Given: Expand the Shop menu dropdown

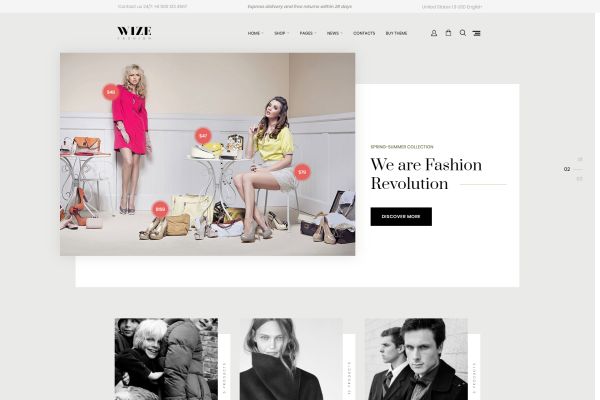Looking at the screenshot, I should [282, 33].
